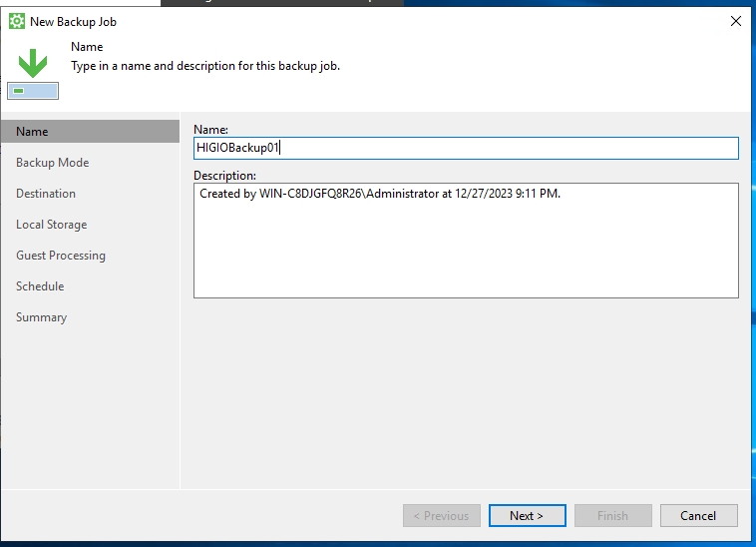Click the "Name:" field label

[x=210, y=130]
